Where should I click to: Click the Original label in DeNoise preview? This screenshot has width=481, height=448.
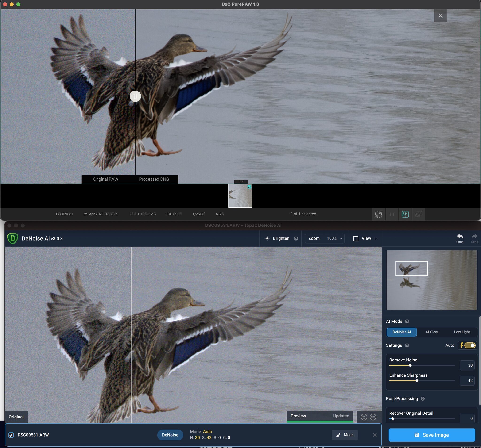(16, 417)
